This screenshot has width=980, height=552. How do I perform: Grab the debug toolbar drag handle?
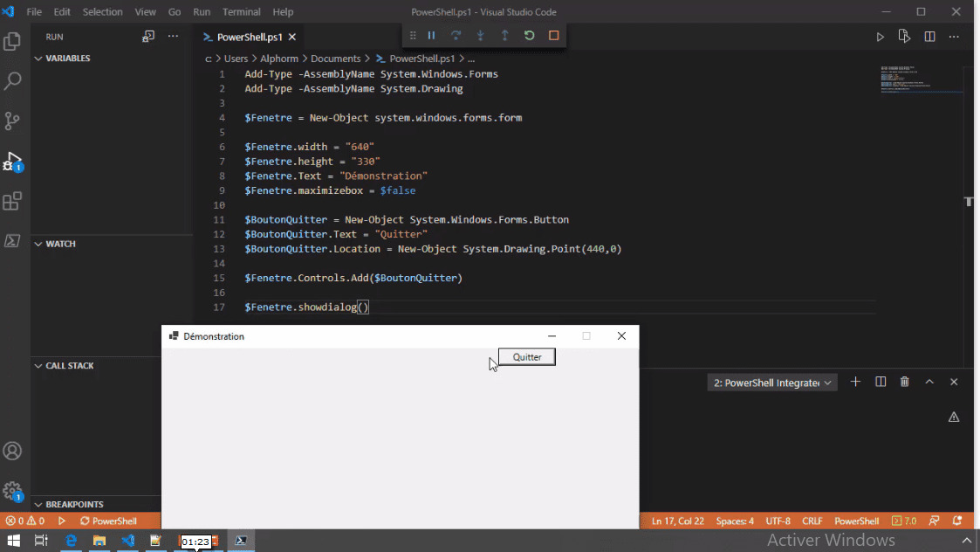coord(413,36)
